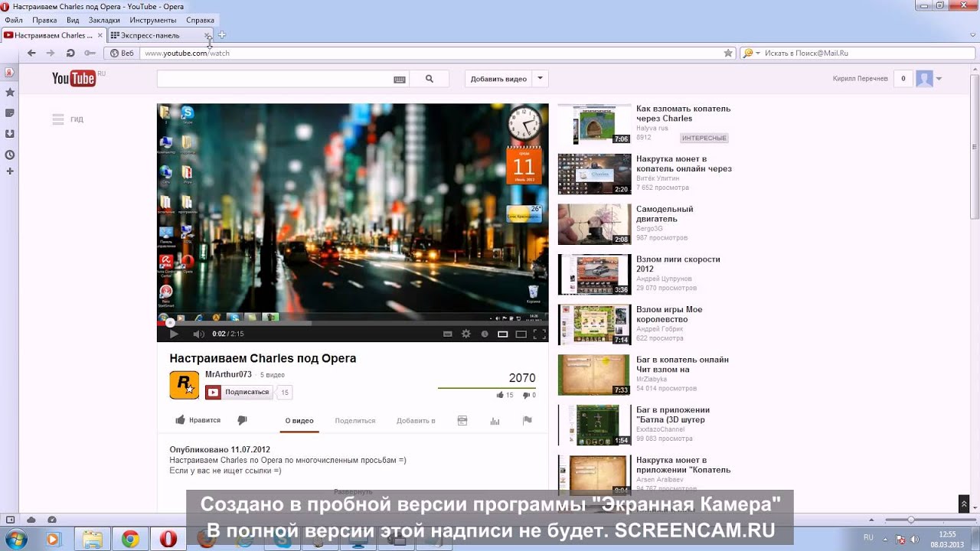Click the Добавить видео button
This screenshot has height=551, width=980.
click(x=498, y=78)
